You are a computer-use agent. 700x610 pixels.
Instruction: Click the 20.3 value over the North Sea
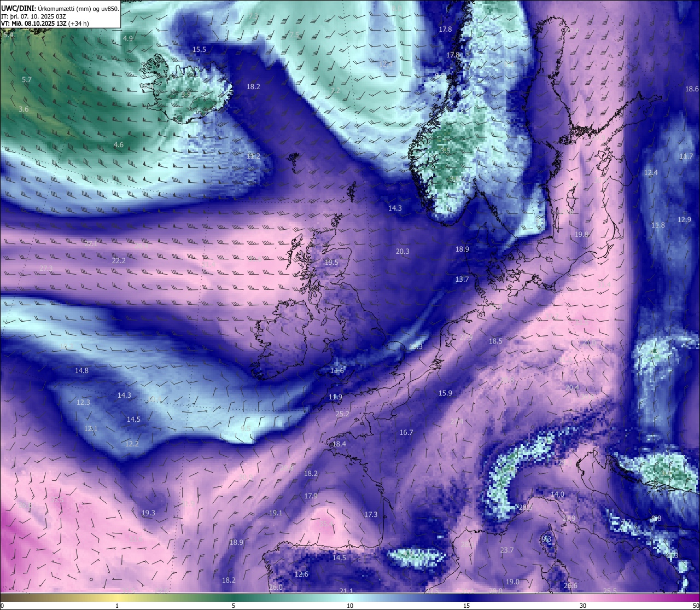tap(402, 251)
